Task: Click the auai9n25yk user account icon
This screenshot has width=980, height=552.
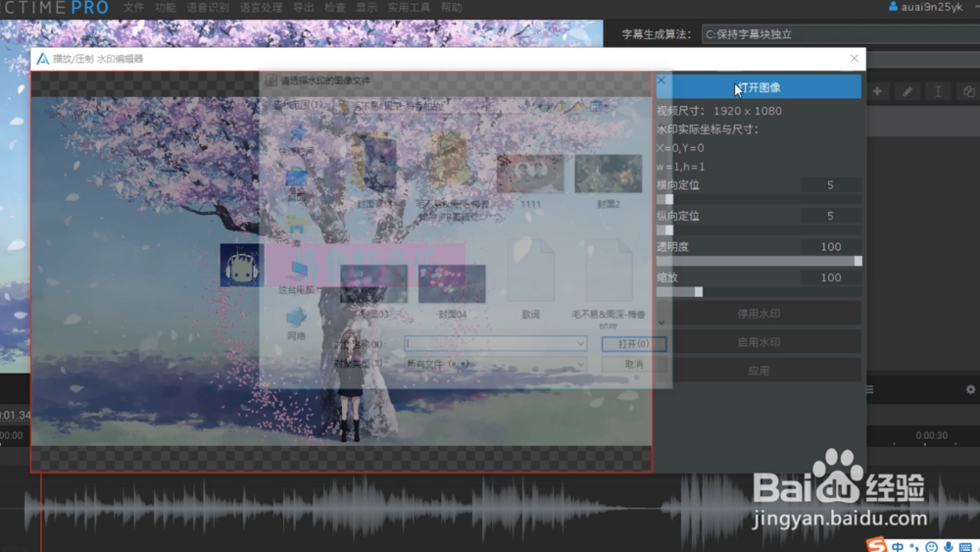Action: tap(893, 7)
